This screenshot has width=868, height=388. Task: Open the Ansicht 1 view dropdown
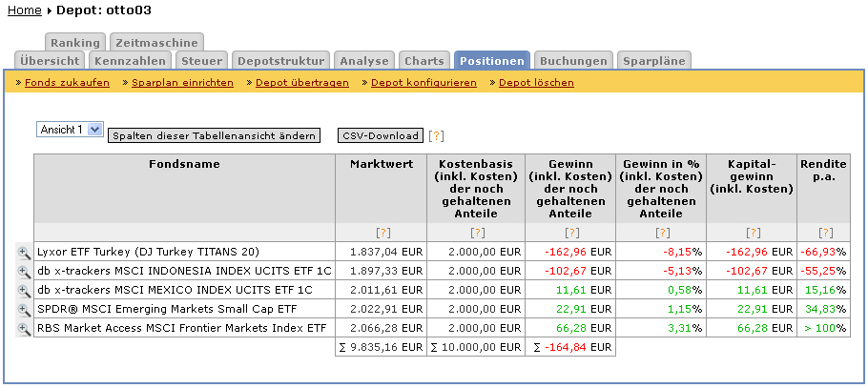pyautogui.click(x=70, y=130)
